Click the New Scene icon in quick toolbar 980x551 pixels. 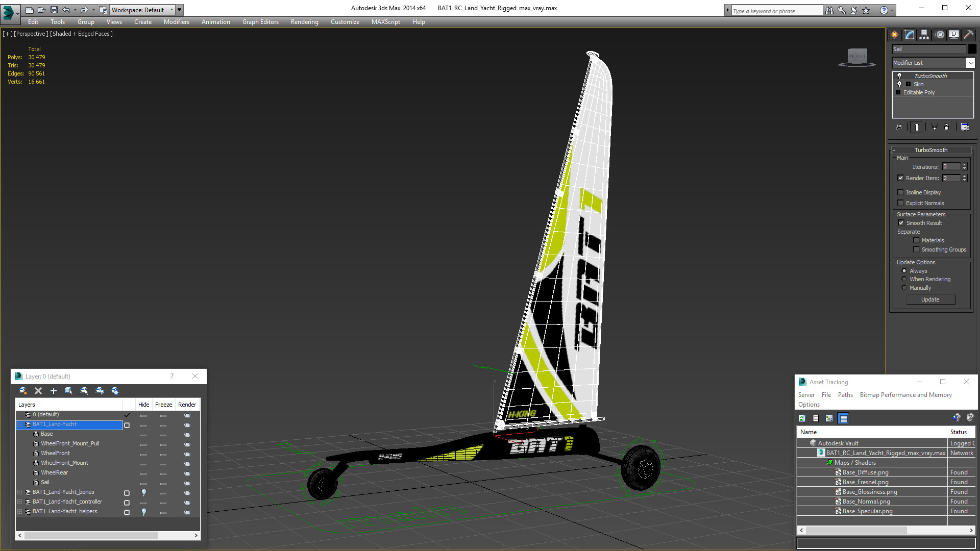click(x=30, y=10)
